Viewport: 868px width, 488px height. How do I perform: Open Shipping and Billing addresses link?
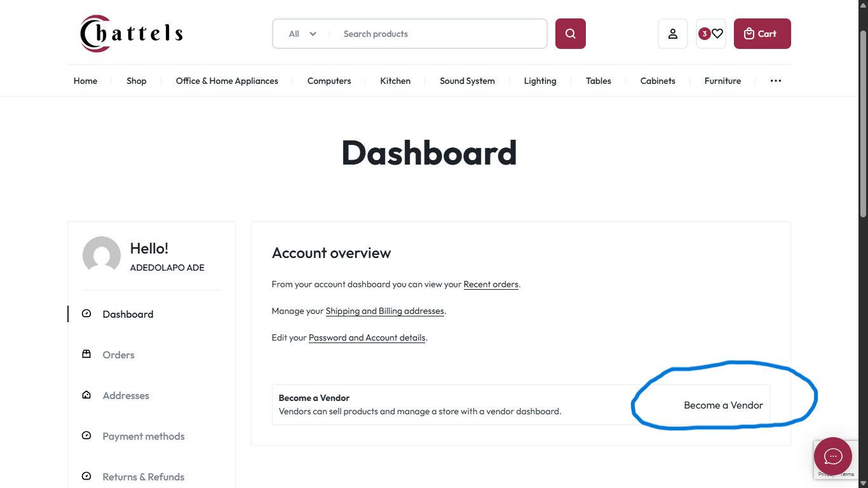[385, 311]
